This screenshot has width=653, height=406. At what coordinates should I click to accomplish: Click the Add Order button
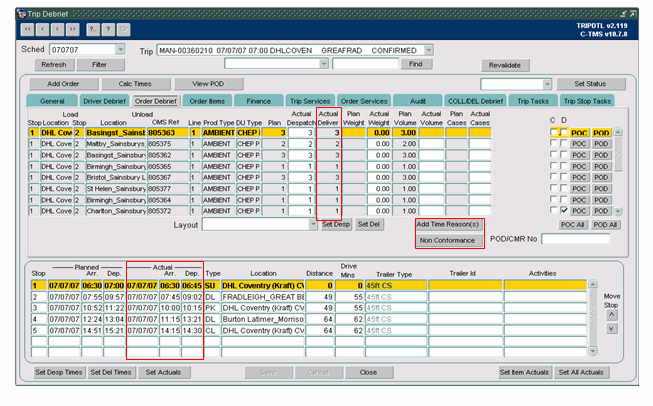[x=63, y=84]
